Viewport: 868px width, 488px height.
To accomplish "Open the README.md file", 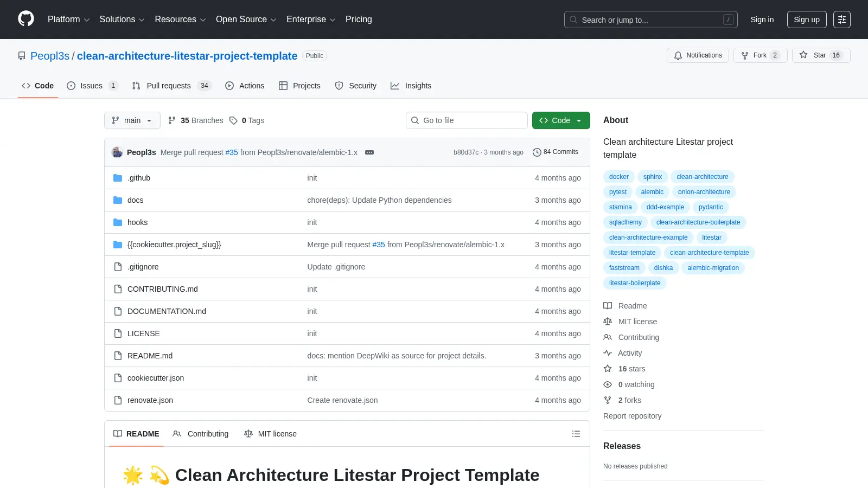I will [150, 356].
